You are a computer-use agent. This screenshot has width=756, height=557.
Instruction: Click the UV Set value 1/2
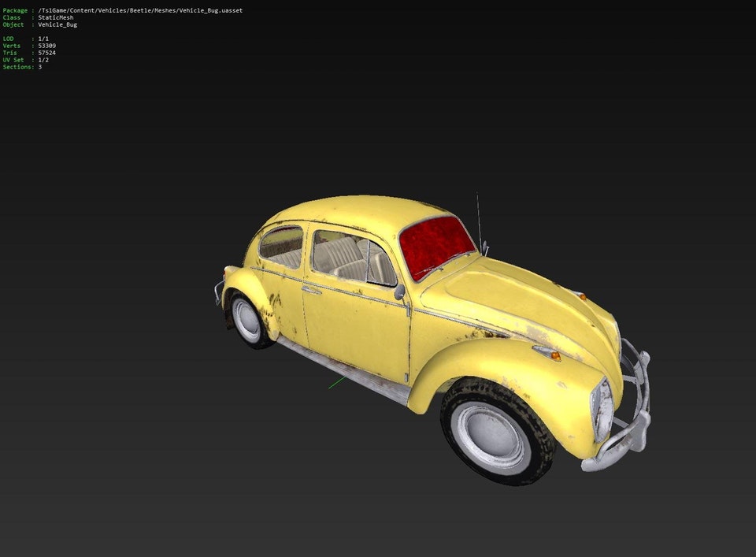click(x=43, y=60)
